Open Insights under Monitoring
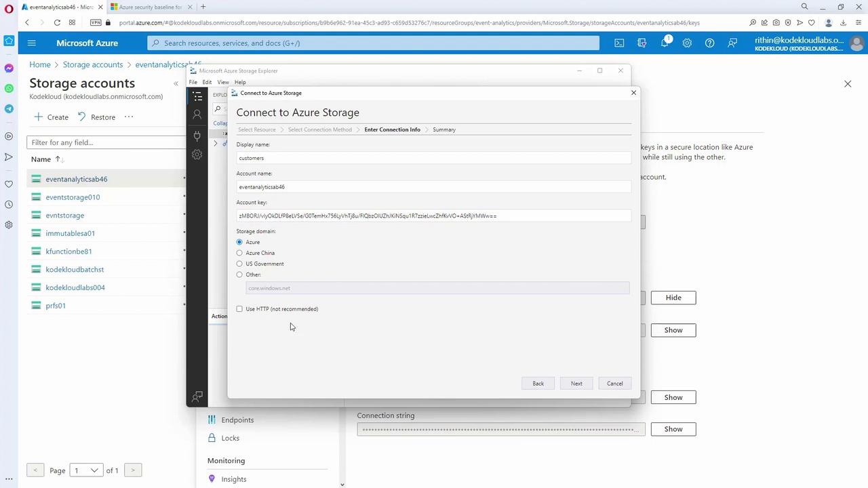The width and height of the screenshot is (868, 488). [x=234, y=479]
